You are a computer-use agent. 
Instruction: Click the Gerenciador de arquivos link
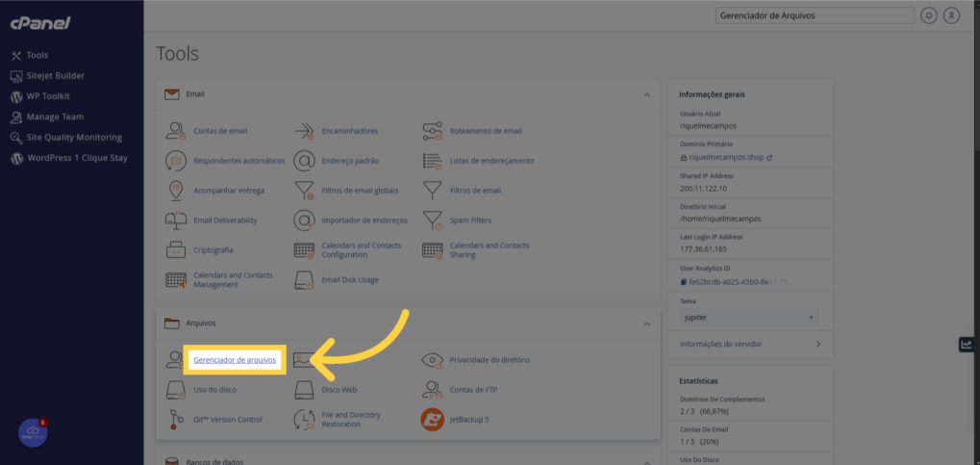click(235, 360)
